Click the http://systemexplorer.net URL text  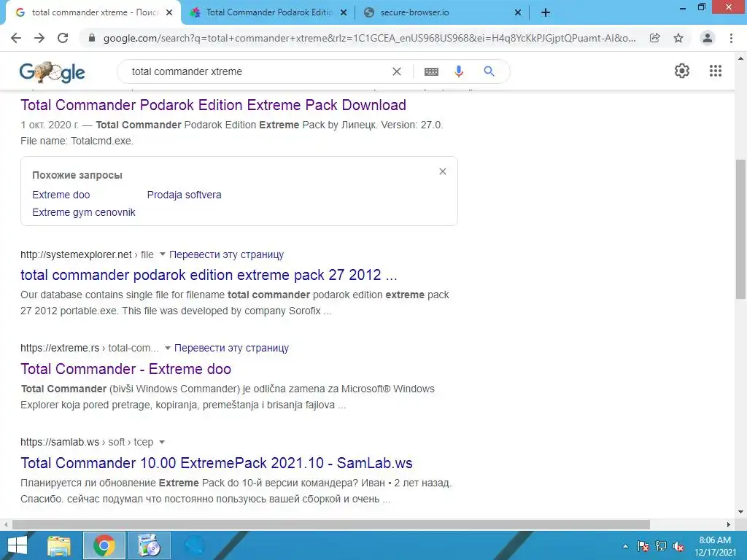pyautogui.click(x=76, y=254)
